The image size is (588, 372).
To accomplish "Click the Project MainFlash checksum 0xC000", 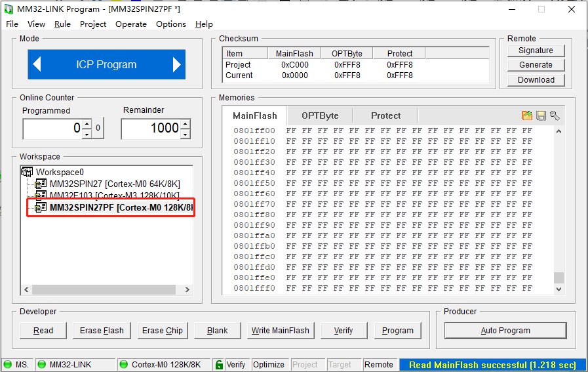I will click(x=295, y=64).
